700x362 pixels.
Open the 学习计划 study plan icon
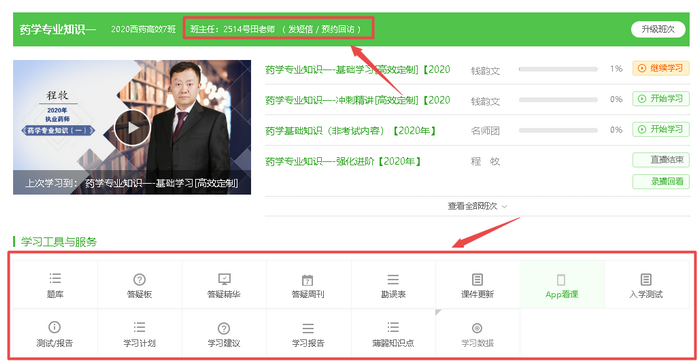pyautogui.click(x=139, y=327)
